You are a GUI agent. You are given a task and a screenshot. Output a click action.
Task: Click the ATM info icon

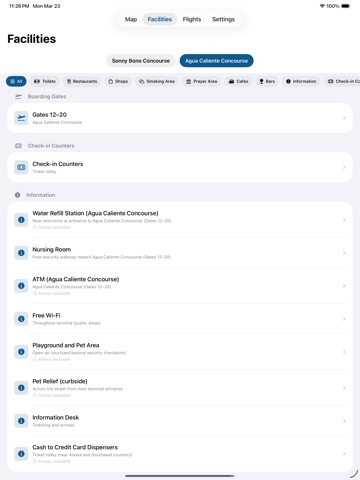21,286
